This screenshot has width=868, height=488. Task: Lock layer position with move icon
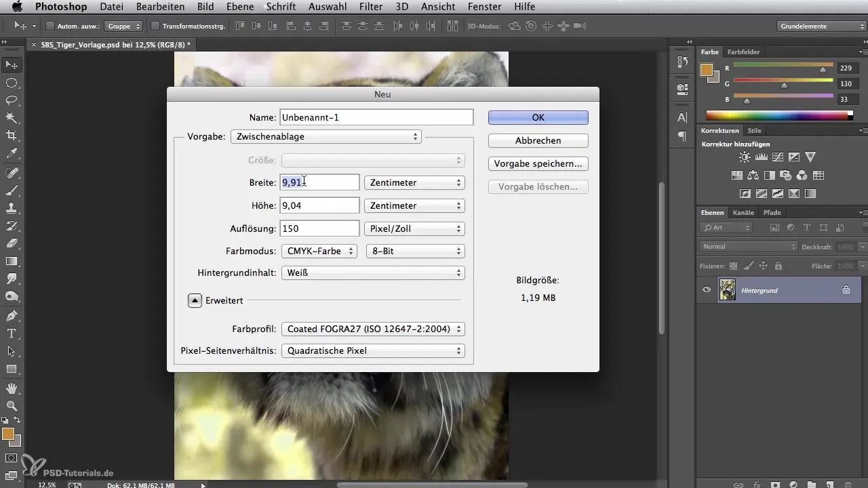point(763,266)
